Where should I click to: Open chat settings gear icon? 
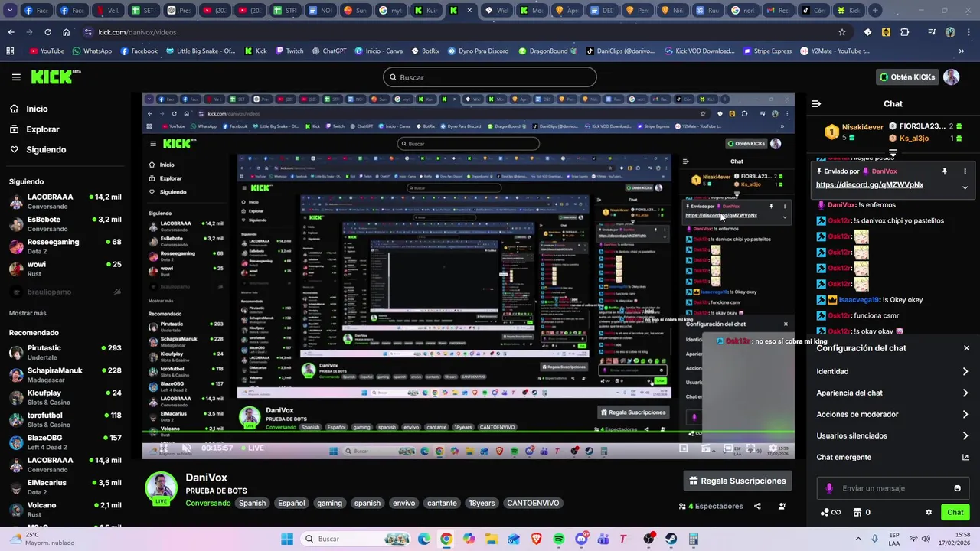pyautogui.click(x=929, y=513)
